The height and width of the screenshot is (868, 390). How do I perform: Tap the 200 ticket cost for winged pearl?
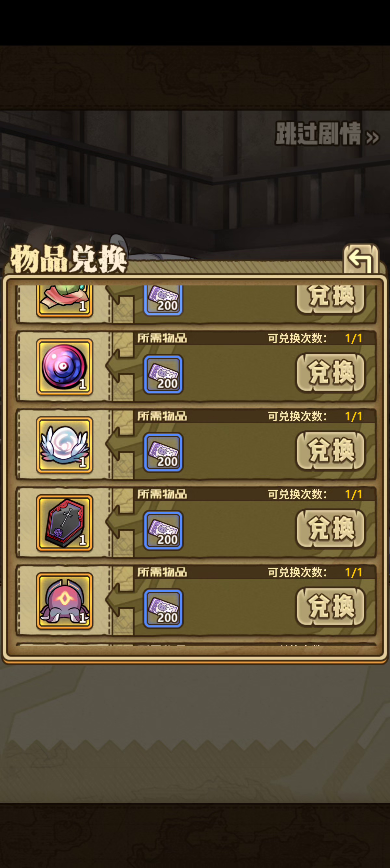pos(163,453)
